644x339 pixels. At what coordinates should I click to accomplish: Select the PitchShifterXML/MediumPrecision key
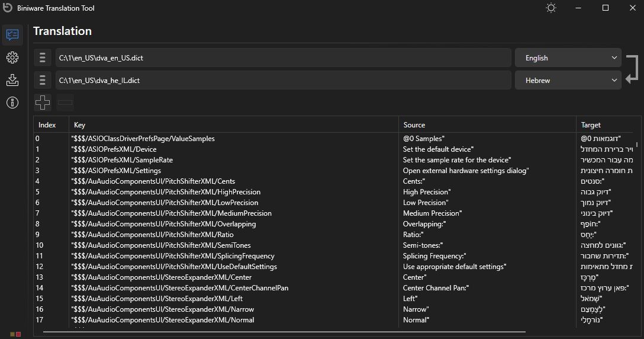coord(171,213)
